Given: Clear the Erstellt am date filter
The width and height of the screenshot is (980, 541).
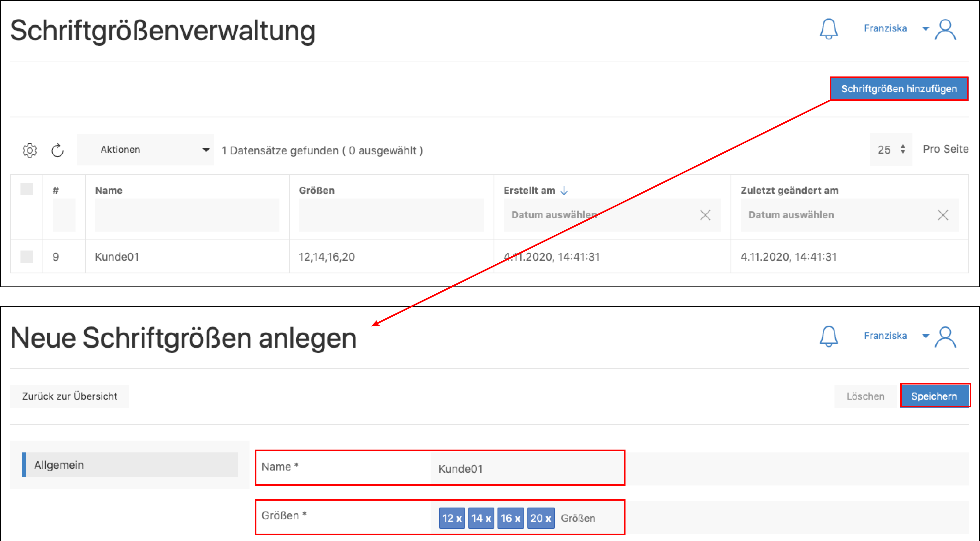Looking at the screenshot, I should tap(706, 215).
